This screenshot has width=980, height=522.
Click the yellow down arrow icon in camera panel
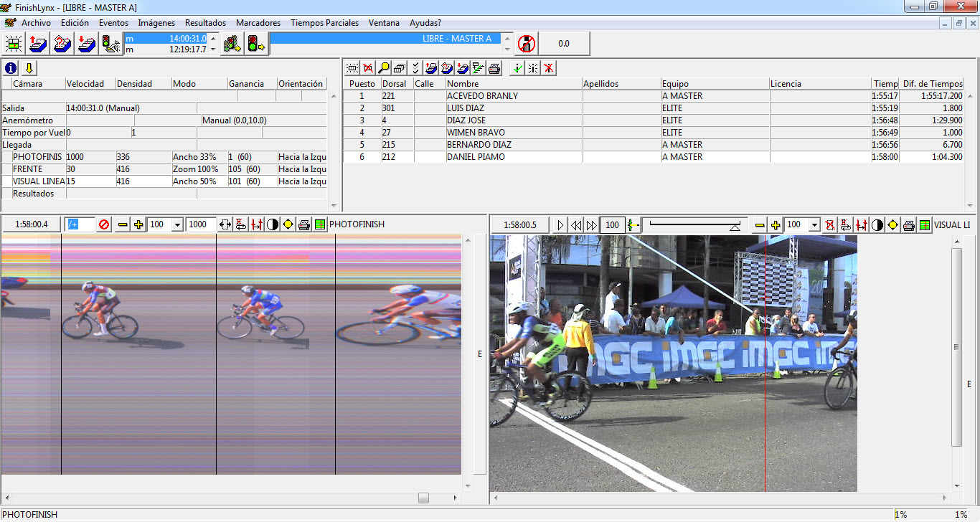[29, 68]
